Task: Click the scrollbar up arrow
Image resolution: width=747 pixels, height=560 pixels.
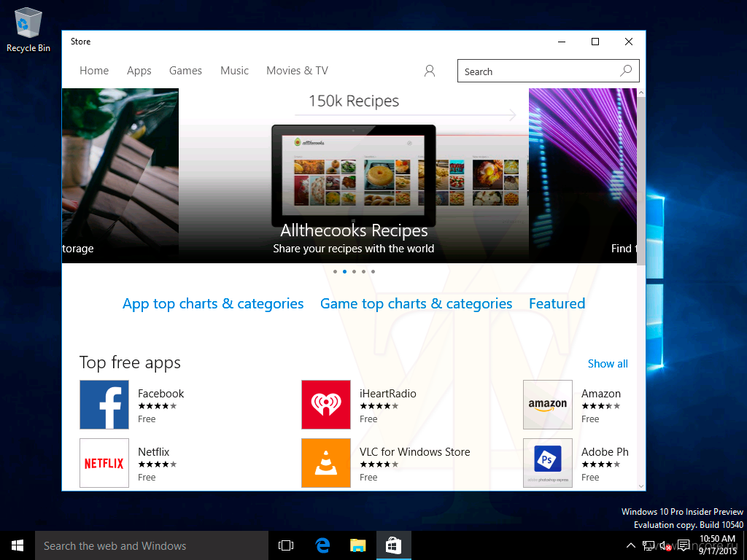Action: click(x=640, y=93)
